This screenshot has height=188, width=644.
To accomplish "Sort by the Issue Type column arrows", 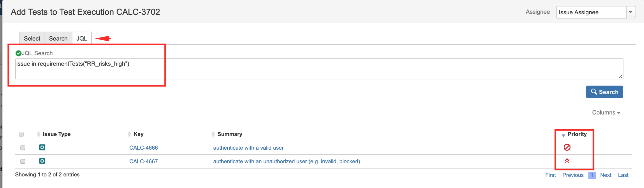I will pos(38,134).
